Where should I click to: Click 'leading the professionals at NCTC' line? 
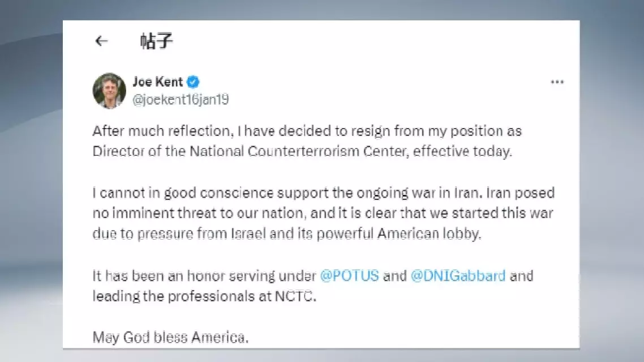[x=204, y=297]
